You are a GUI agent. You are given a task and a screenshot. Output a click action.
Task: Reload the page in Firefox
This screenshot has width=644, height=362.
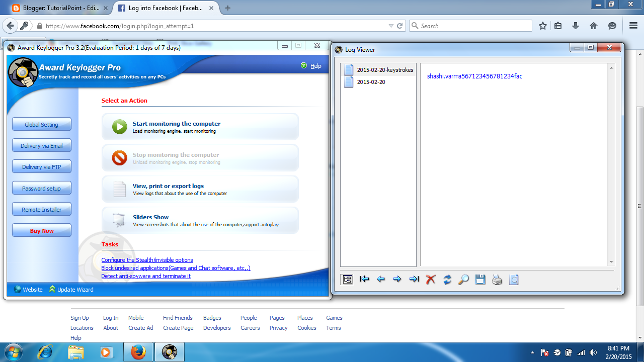click(x=400, y=26)
